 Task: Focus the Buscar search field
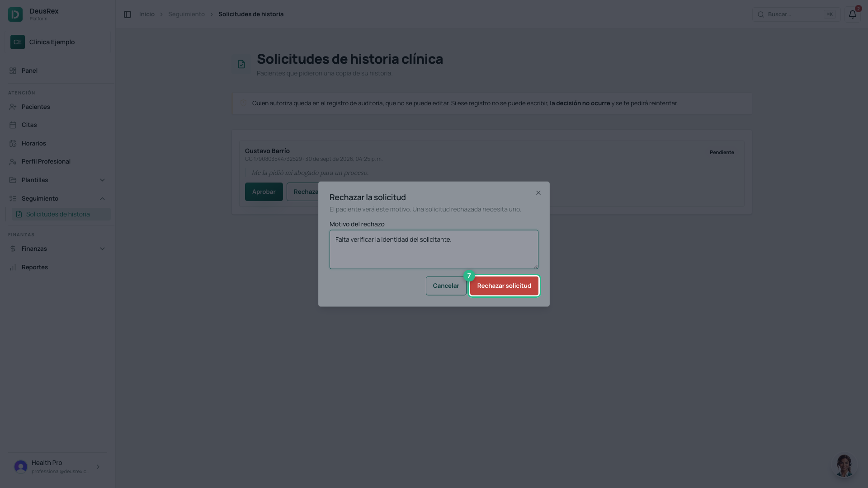(x=797, y=14)
